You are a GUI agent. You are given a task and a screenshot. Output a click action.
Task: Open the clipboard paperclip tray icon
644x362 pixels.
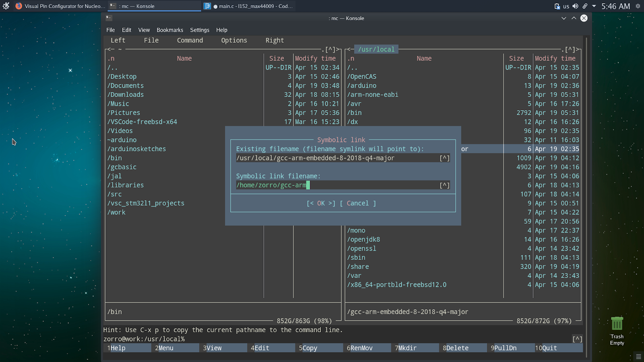point(585,6)
